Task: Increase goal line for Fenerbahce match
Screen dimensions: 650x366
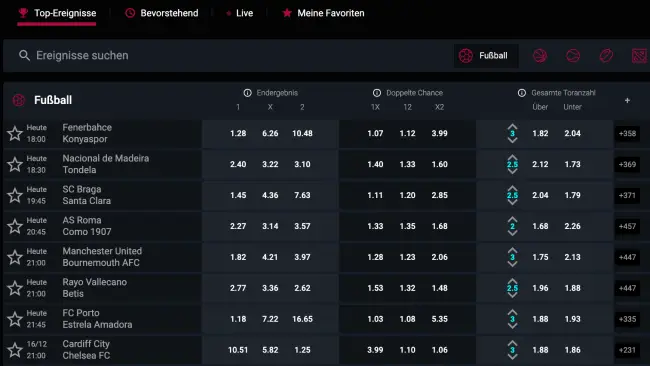Action: coord(512,126)
